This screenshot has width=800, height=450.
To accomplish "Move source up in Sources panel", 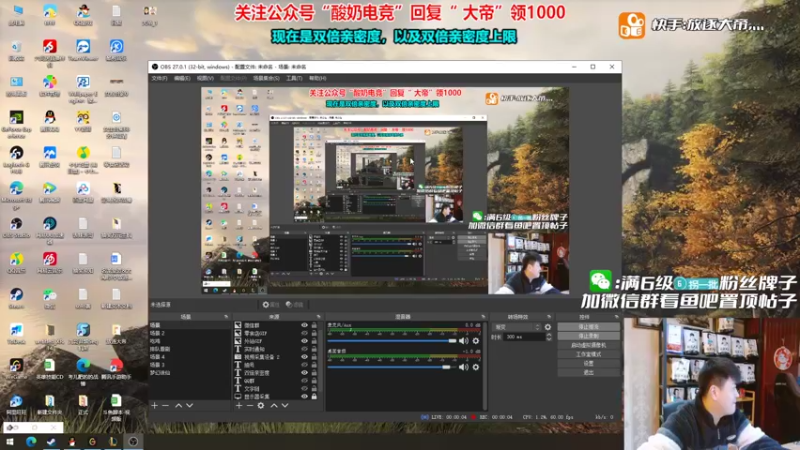I will click(x=273, y=405).
